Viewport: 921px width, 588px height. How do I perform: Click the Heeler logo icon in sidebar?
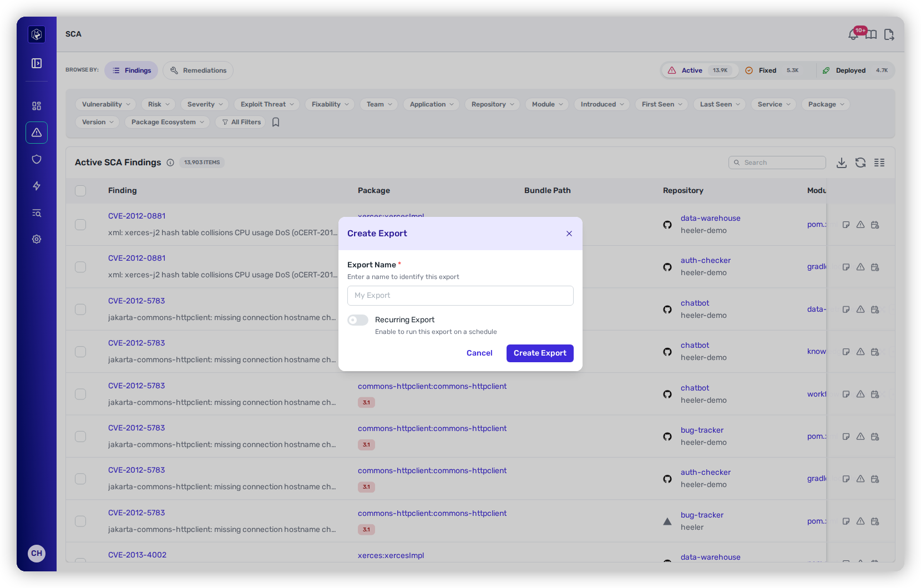click(x=37, y=34)
